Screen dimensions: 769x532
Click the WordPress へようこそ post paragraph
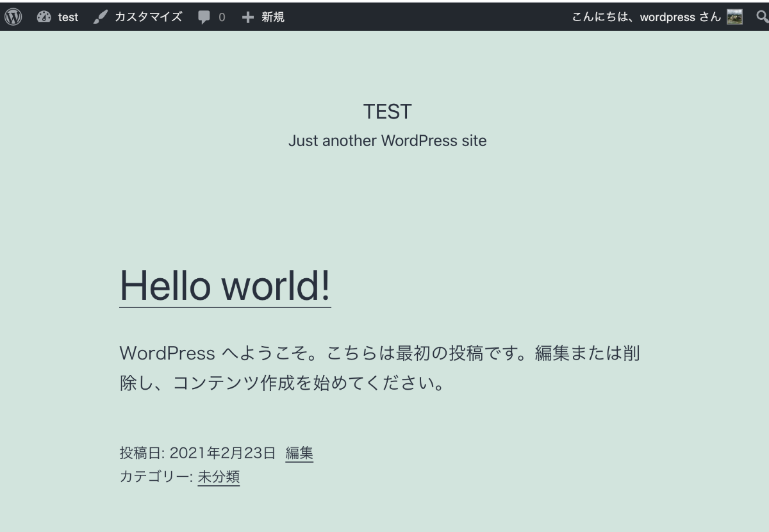[x=379, y=369]
